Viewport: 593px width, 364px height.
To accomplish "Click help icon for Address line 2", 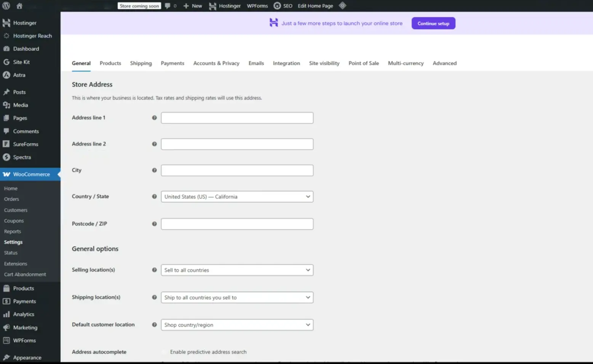I will click(154, 144).
